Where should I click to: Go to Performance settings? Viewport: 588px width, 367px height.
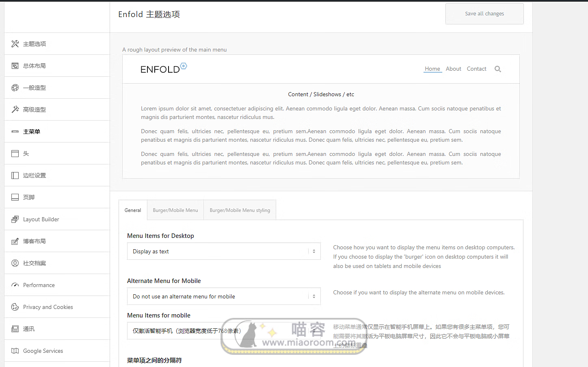coord(57,285)
